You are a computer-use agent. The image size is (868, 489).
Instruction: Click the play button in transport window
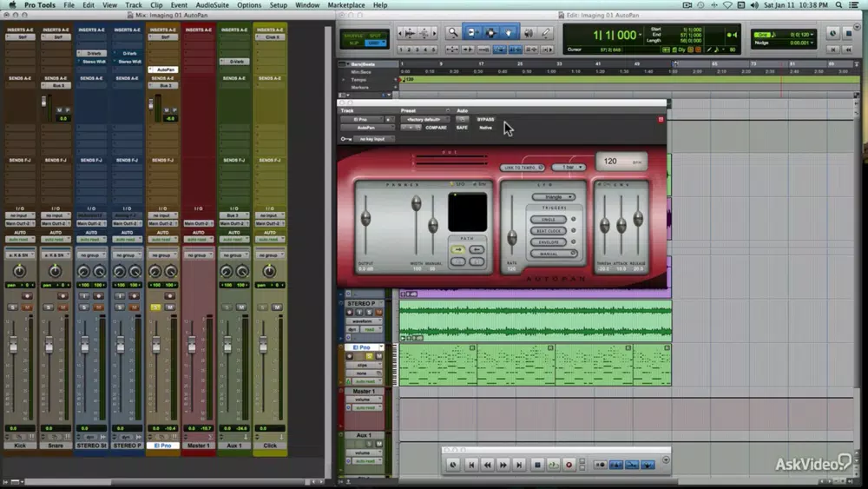[553, 466]
